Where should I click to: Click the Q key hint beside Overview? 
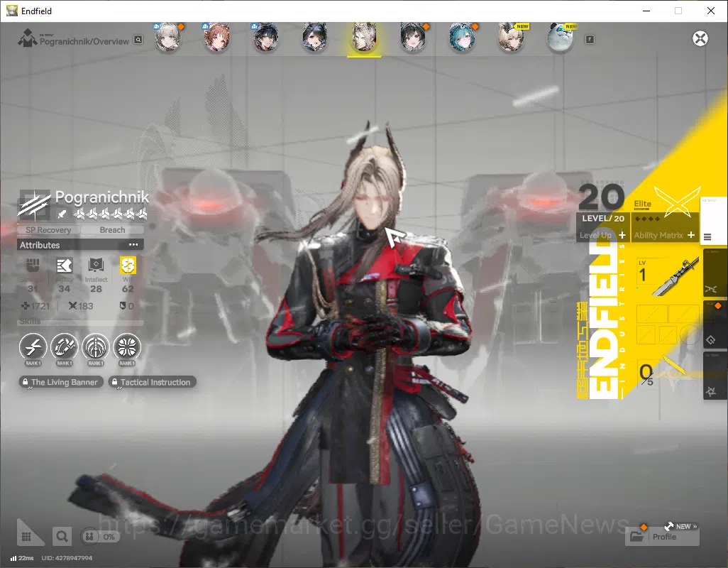[x=138, y=40]
